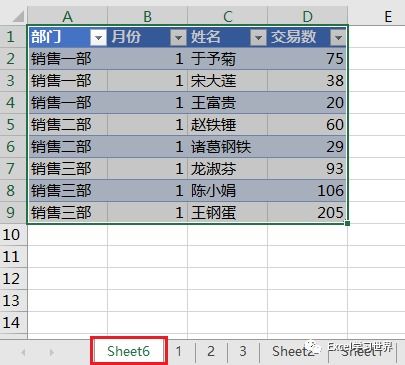Click the name cell 于予菊
Viewport: 405px width, 365px height.
(227, 59)
